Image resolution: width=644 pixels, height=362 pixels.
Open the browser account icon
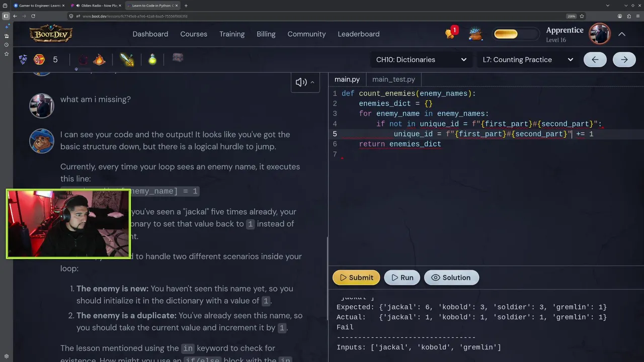[x=619, y=16]
